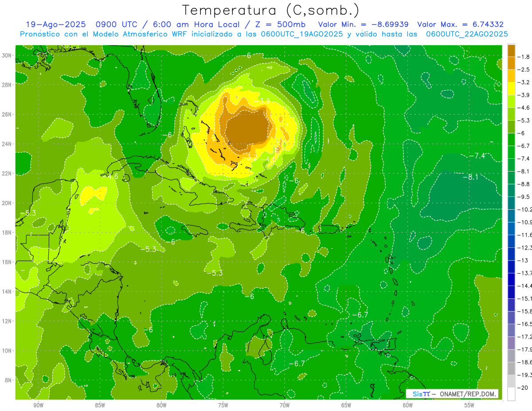Click the "Temperatura (C,somb.)" chart title
Screen dimensions: 532x411
click(270, 11)
